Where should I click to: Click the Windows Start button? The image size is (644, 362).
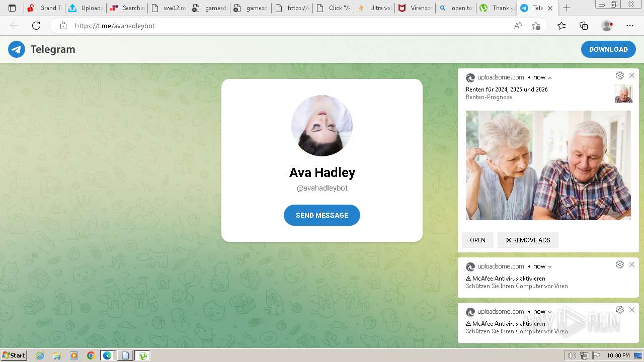pos(14,355)
